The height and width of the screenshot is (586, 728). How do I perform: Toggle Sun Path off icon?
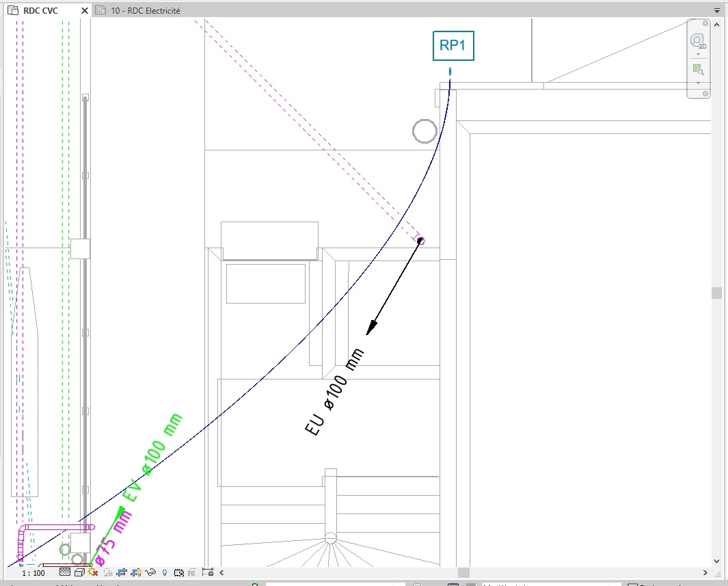coord(93,572)
